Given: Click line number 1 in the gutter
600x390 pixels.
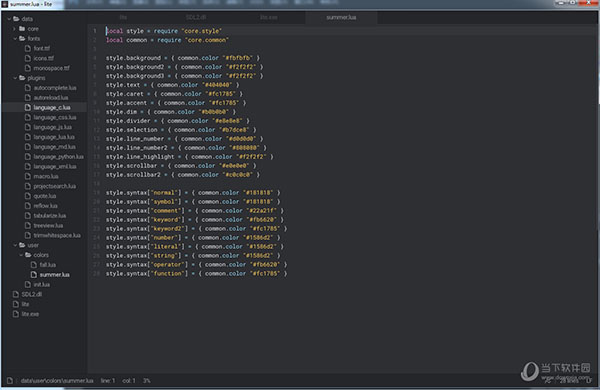Looking at the screenshot, I should point(95,31).
